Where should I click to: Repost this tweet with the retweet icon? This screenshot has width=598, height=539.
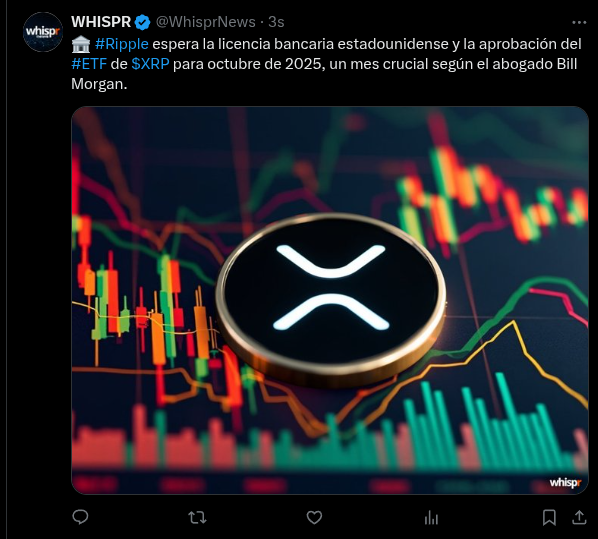(197, 518)
